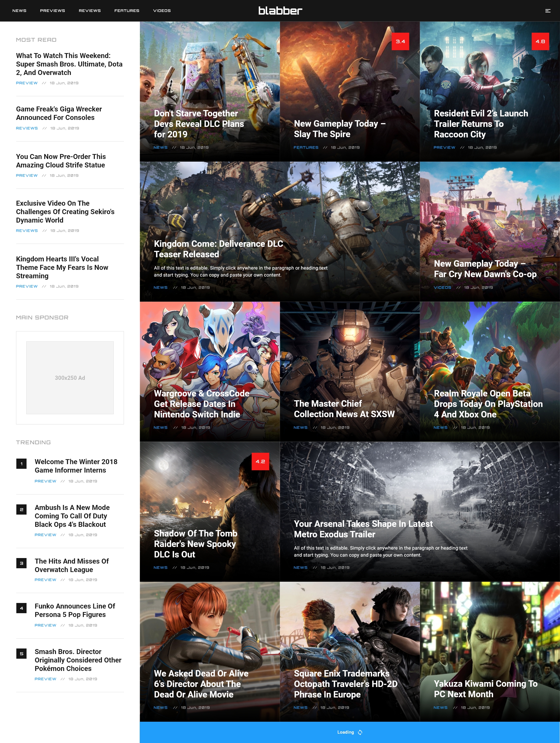Open 'Resident Evil 2's Launch Trailer' headline
Screen dimensions: 560x743
pos(481,124)
